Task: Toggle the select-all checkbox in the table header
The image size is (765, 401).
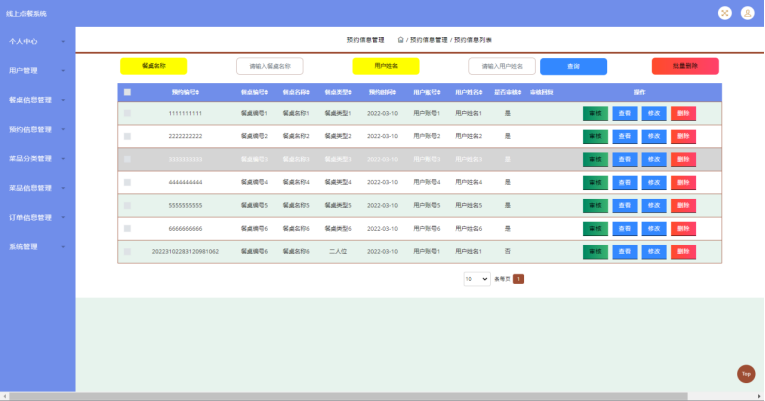Action: (x=127, y=92)
